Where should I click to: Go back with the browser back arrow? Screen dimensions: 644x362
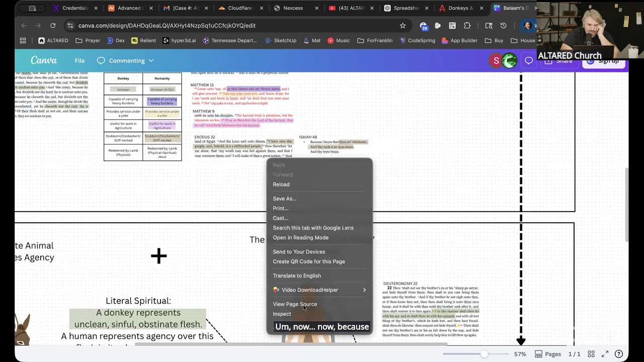tap(24, 26)
